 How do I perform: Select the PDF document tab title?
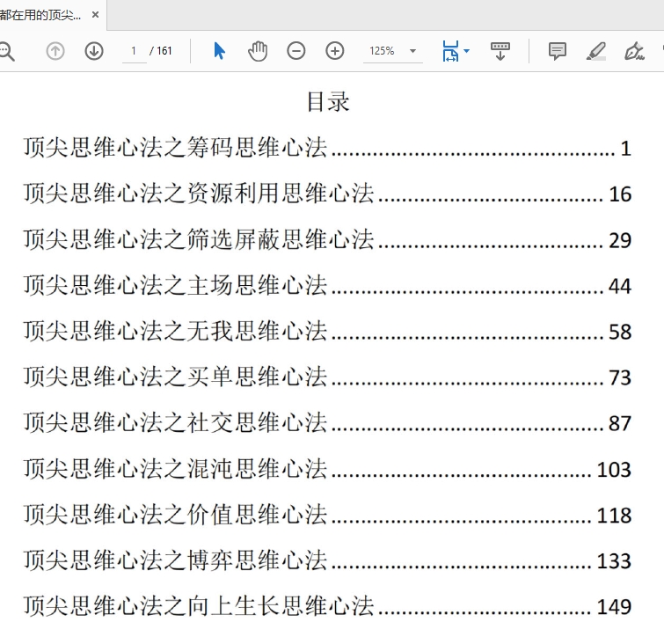tap(40, 15)
